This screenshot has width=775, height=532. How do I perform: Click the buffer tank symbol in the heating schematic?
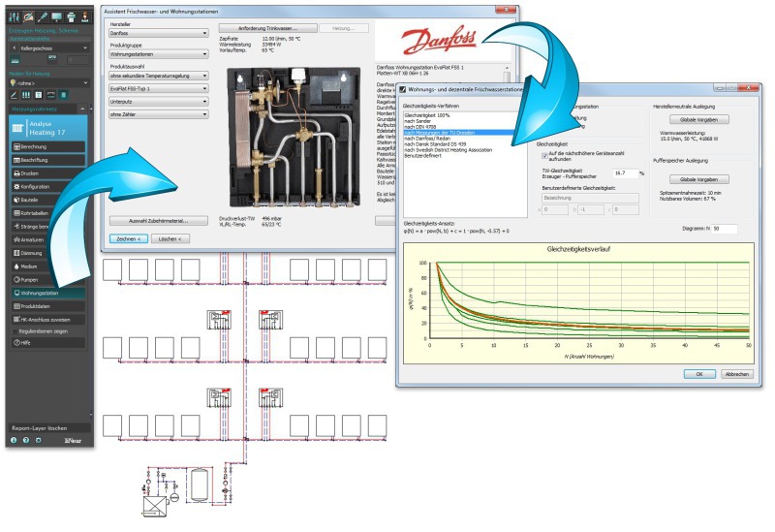(199, 485)
